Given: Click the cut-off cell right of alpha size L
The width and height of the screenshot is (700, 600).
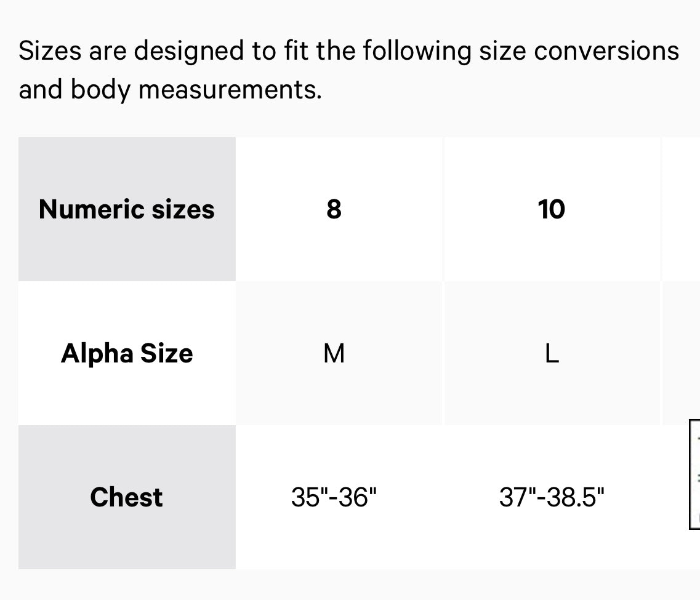Looking at the screenshot, I should (681, 353).
